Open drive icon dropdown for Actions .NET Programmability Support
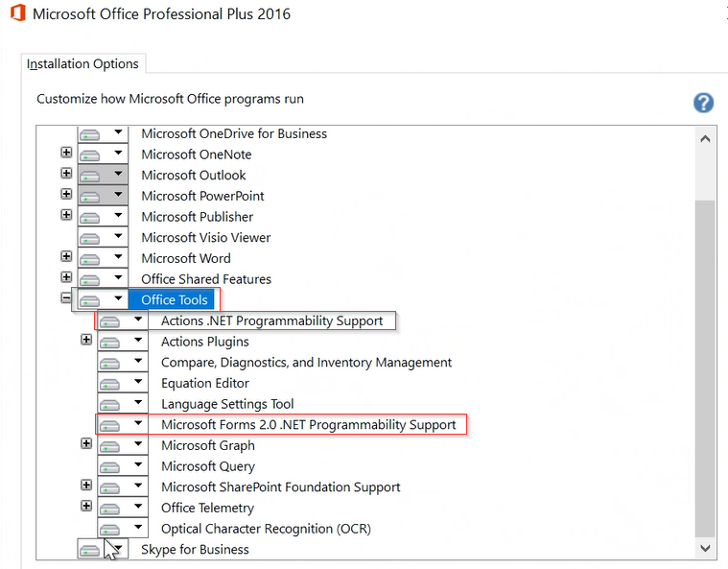The width and height of the screenshot is (728, 569). [x=123, y=320]
